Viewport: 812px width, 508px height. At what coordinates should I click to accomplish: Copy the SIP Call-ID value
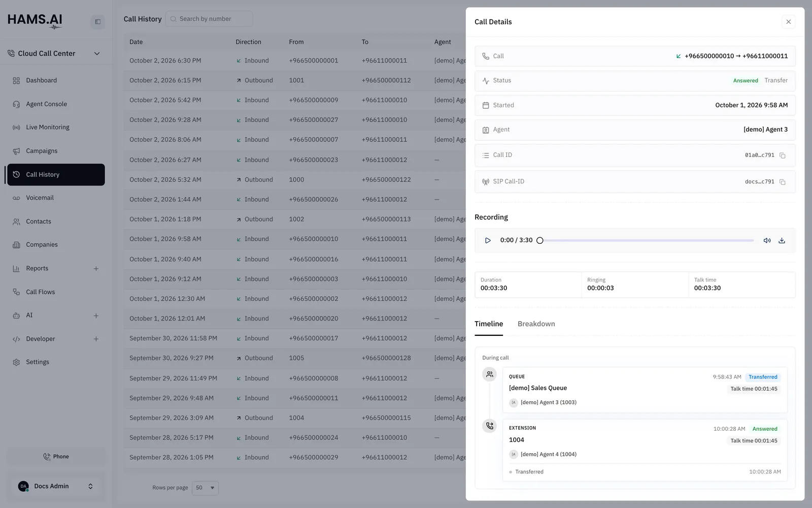point(783,182)
